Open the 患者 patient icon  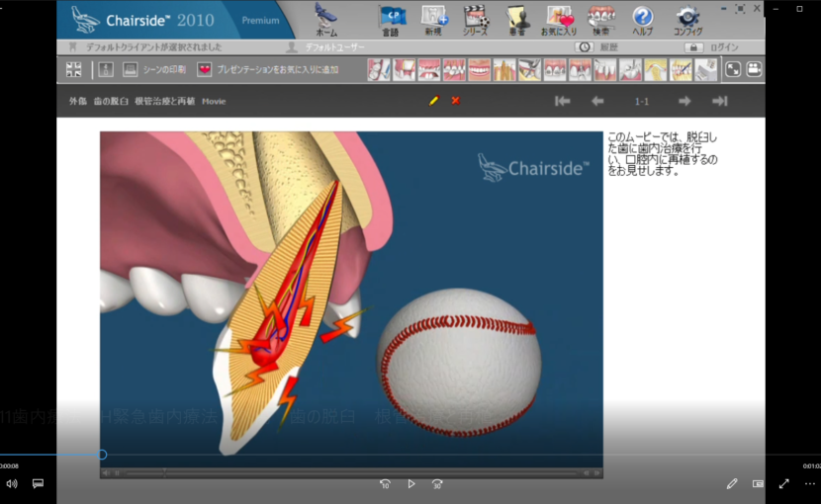517,20
